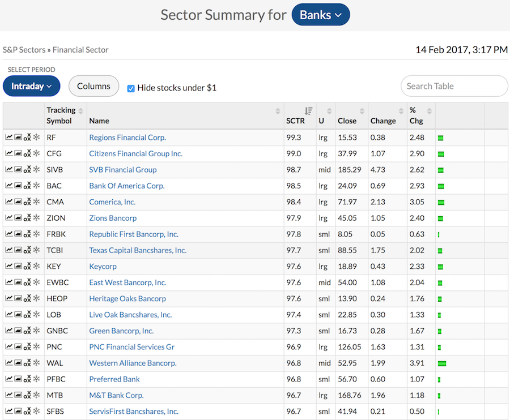Screen dimensions: 510x420
Task: Sort by U column arrows
Action: (x=329, y=111)
